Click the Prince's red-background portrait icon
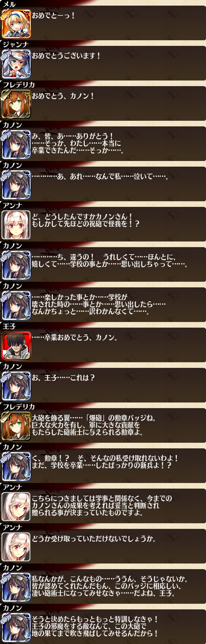206x644 pixels. (16, 346)
